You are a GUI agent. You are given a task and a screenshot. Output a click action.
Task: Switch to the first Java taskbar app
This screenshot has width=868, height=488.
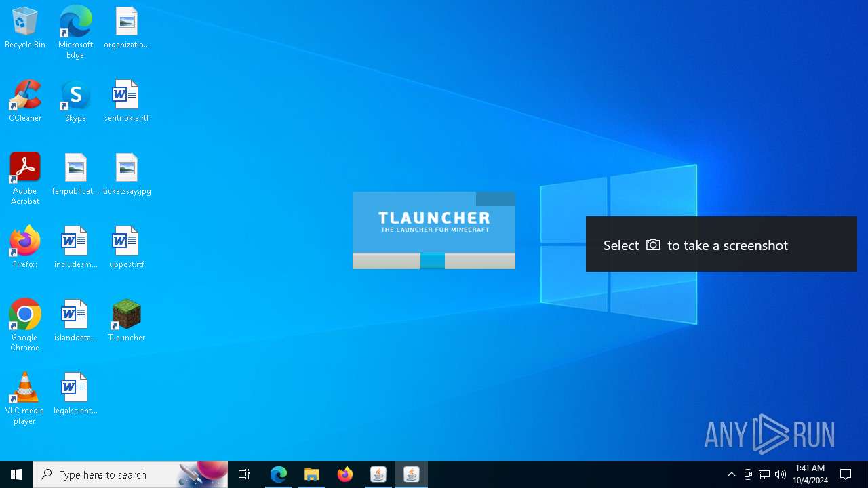(378, 474)
